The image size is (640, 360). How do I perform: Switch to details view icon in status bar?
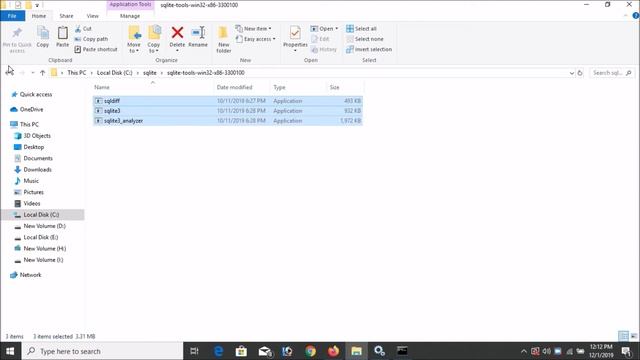623,336
